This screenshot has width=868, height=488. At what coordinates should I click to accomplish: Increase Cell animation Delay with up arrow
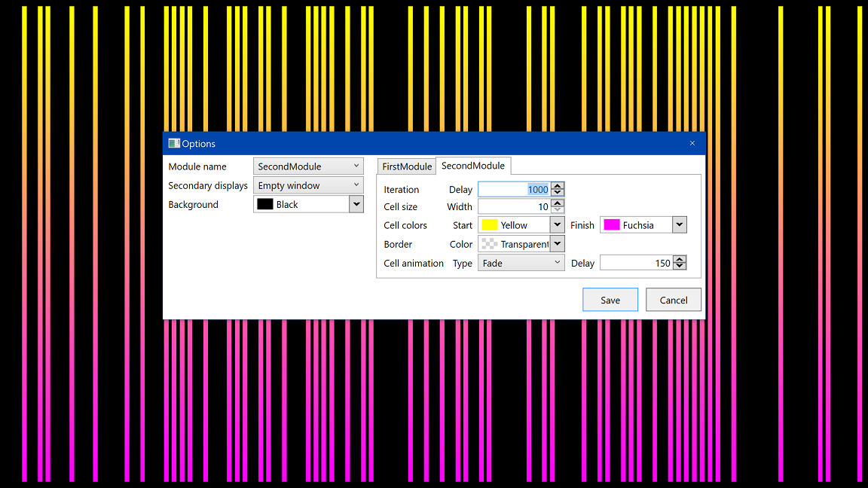click(x=679, y=260)
